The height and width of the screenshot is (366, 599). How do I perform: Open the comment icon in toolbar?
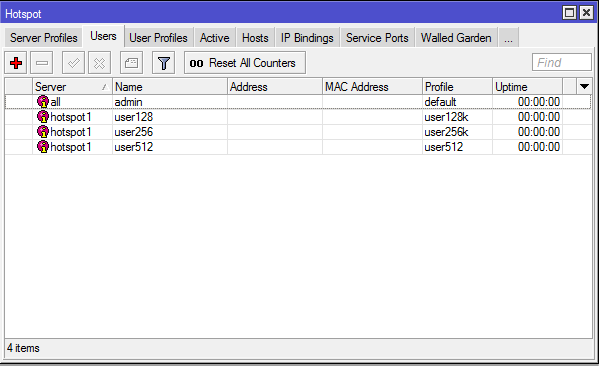[x=131, y=63]
